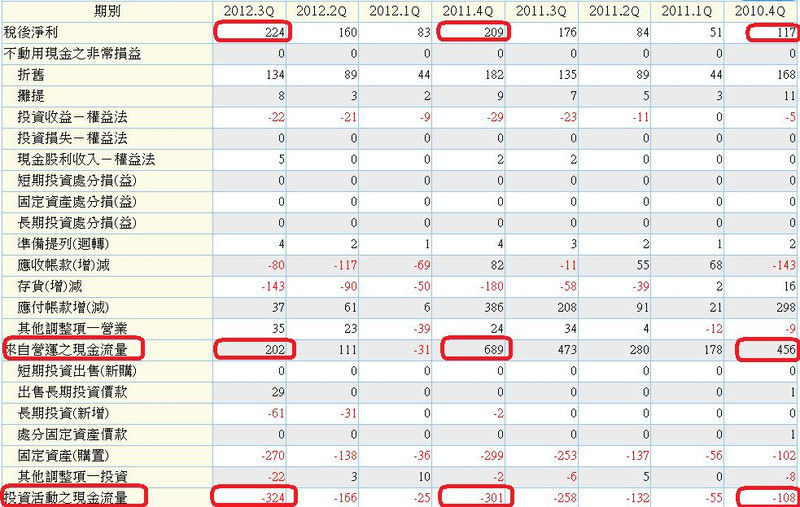The height and width of the screenshot is (507, 800).
Task: Select the 2012.3Q column header
Action: pos(249,11)
